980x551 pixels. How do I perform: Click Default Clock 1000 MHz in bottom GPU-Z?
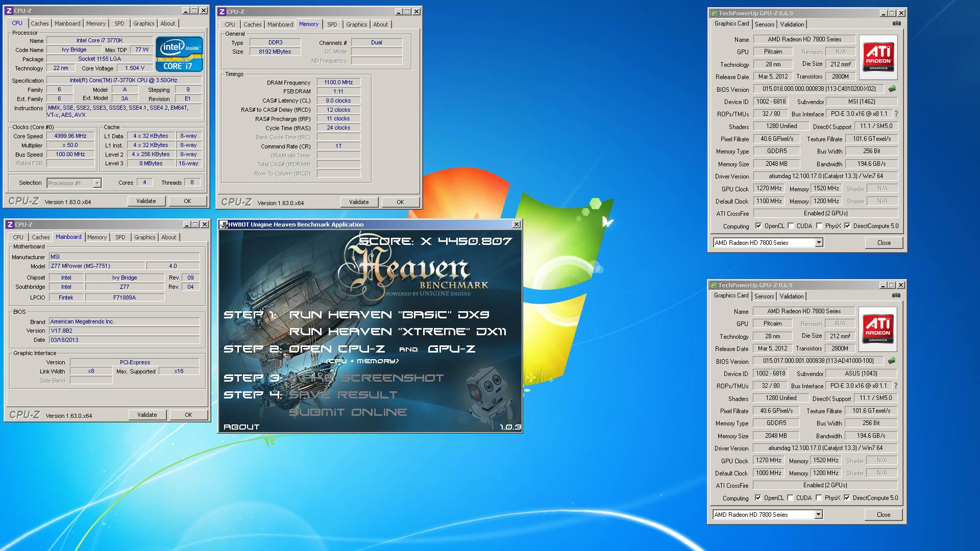769,473
